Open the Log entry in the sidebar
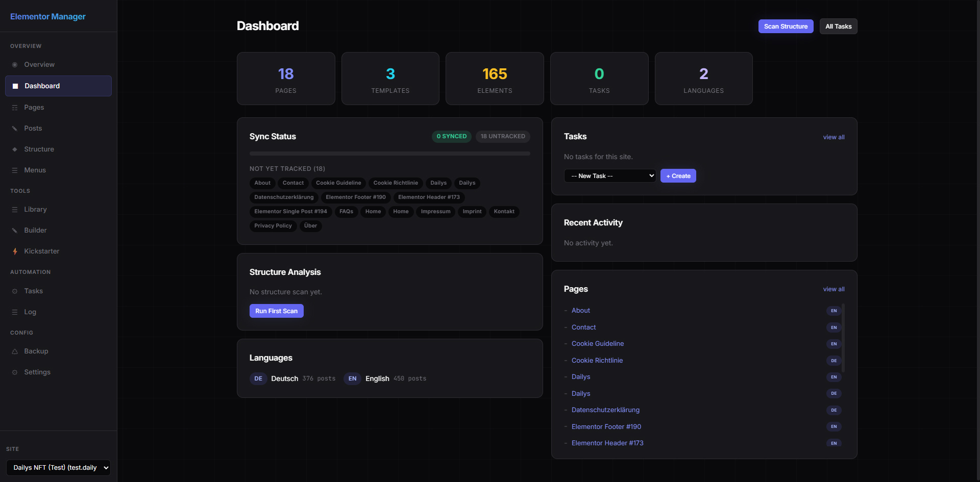Viewport: 980px width, 482px height. [30, 312]
